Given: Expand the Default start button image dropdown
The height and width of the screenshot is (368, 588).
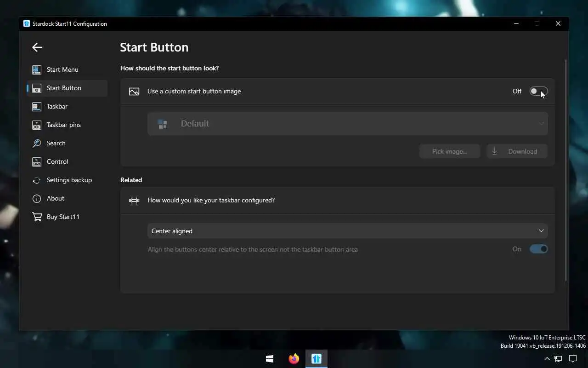Looking at the screenshot, I should [348, 124].
